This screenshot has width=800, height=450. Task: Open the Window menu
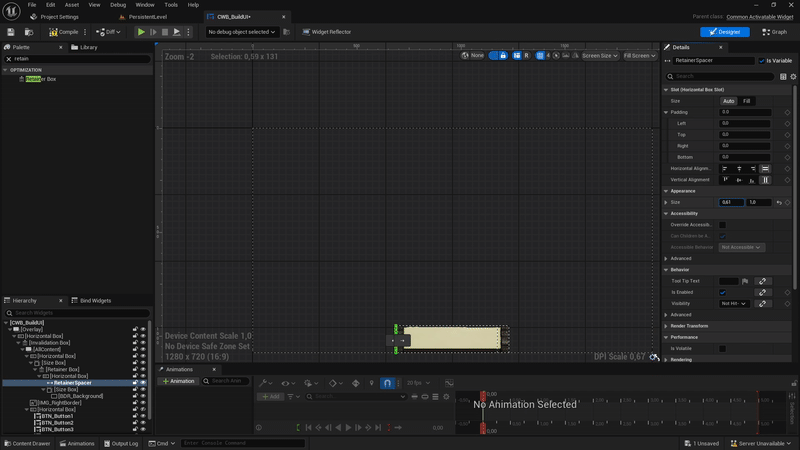[145, 5]
